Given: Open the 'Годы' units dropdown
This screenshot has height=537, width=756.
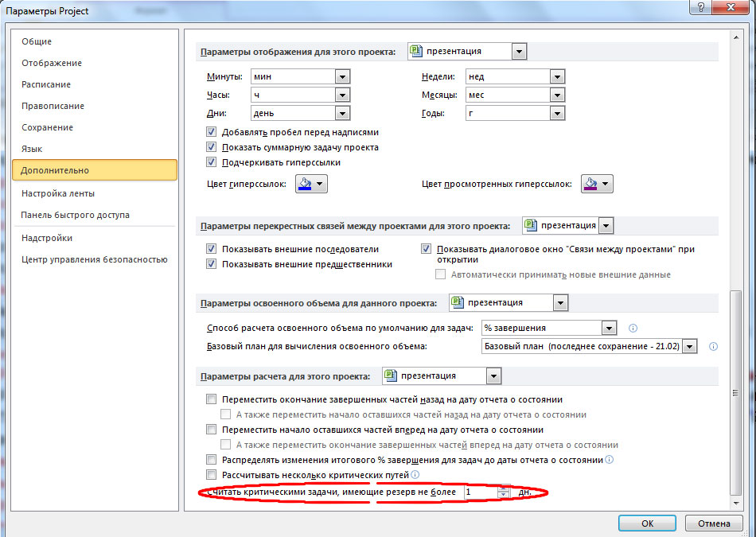Looking at the screenshot, I should (557, 113).
